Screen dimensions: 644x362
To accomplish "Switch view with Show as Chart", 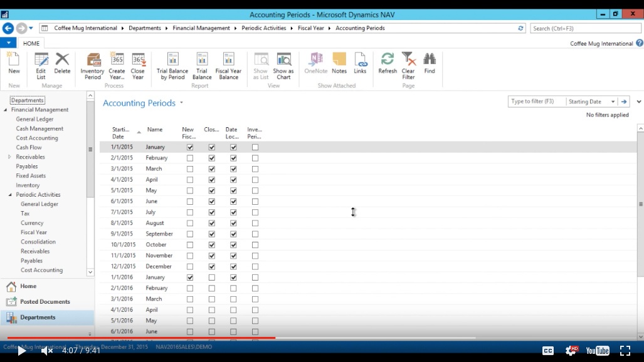I will (283, 66).
